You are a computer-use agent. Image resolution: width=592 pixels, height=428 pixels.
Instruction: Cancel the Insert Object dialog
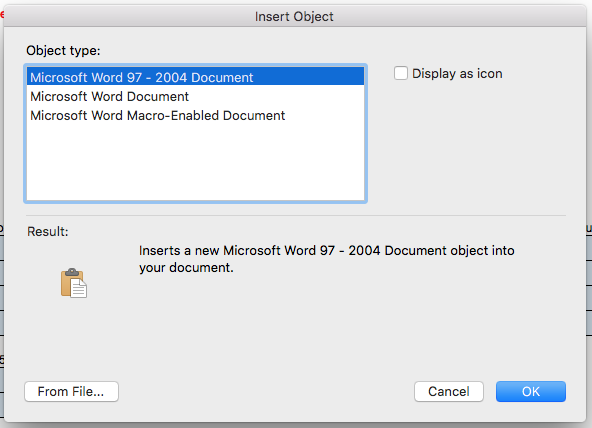coord(449,391)
